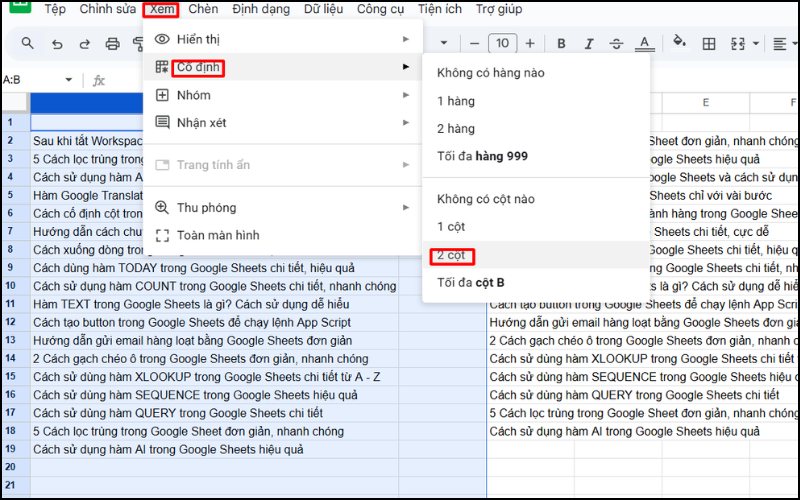The width and height of the screenshot is (800, 500).
Task: Freeze 1 hàng option
Action: [x=536, y=101]
